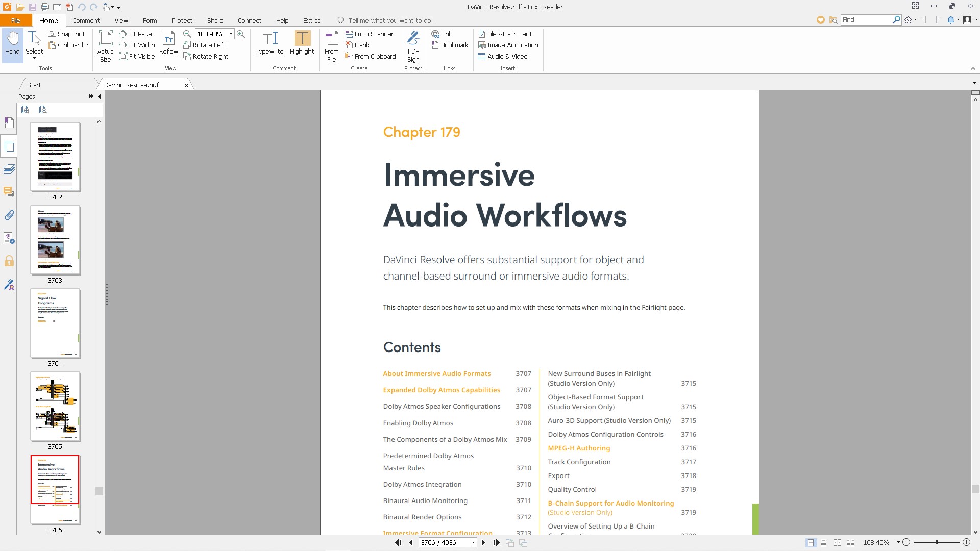Open the document tab list dropdown arrow
This screenshot has height=551, width=980.
pyautogui.click(x=974, y=83)
